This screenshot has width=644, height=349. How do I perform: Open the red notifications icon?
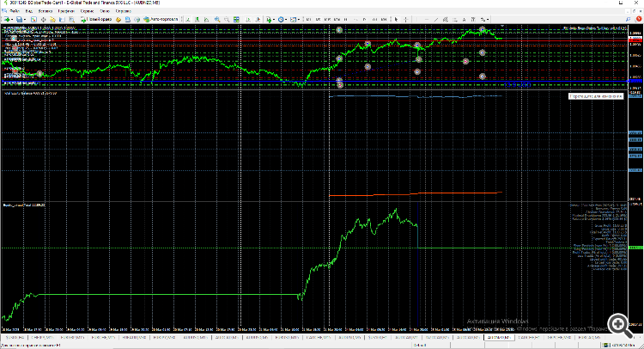tap(639, 19)
